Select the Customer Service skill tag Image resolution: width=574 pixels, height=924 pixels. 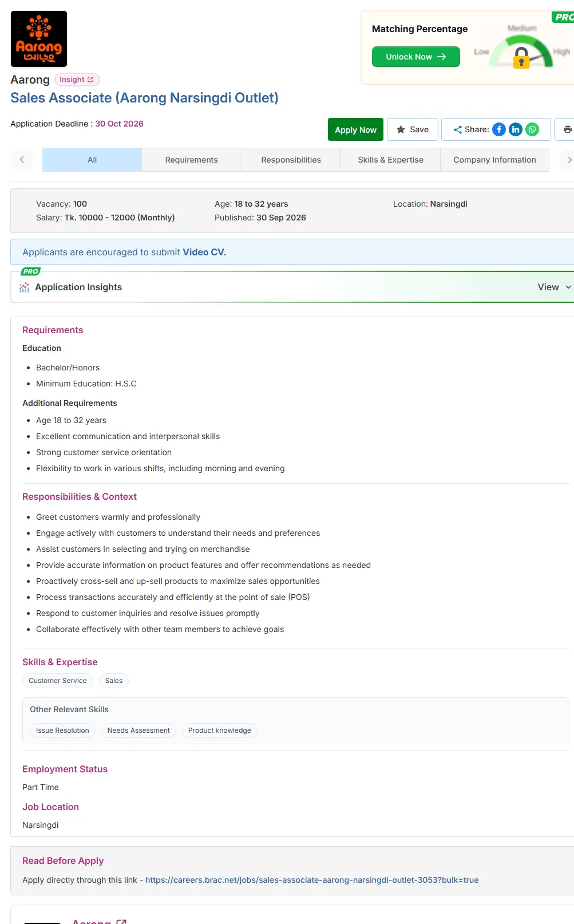coord(58,681)
